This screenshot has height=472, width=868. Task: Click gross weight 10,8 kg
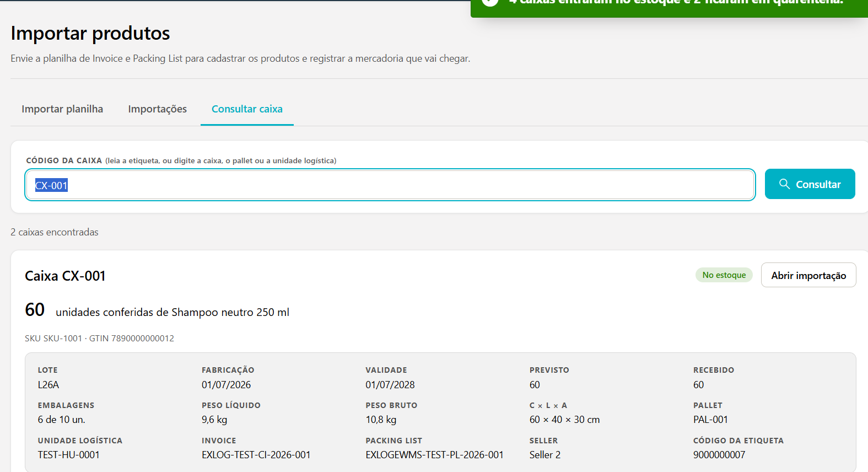[x=381, y=420]
